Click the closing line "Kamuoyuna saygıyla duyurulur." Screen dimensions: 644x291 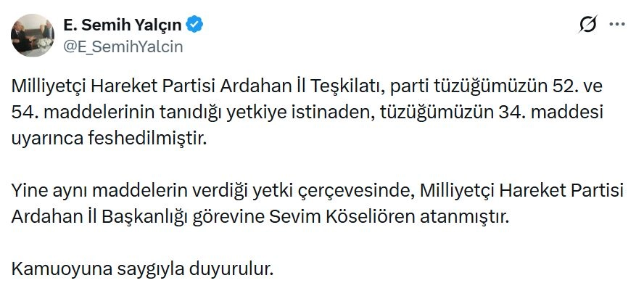(142, 270)
